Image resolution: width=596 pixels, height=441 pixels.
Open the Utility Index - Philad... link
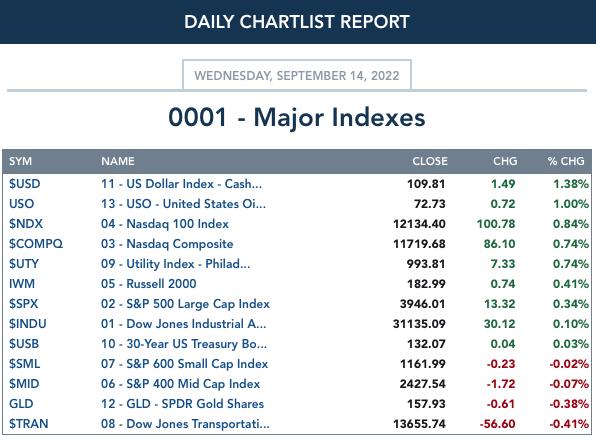pos(176,264)
